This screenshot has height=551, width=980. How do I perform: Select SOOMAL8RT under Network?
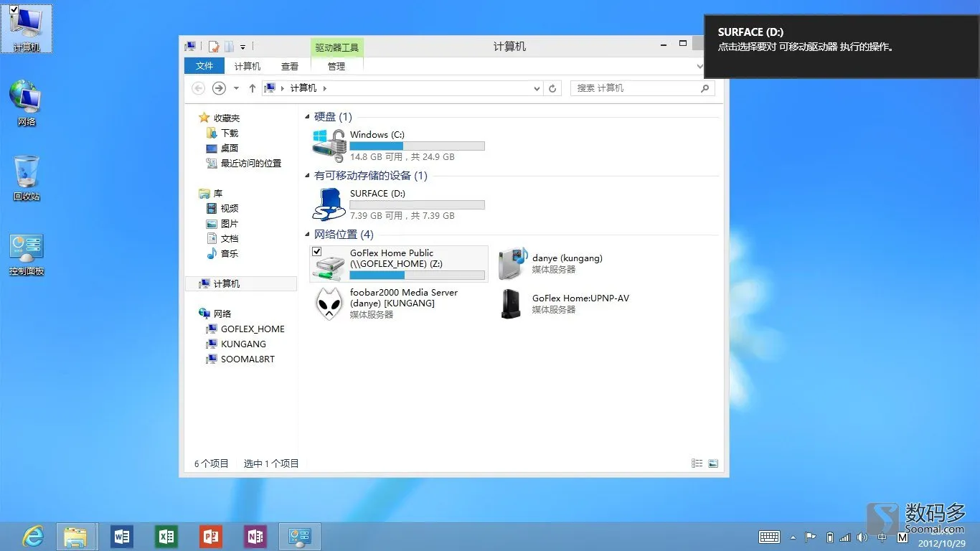[248, 359]
